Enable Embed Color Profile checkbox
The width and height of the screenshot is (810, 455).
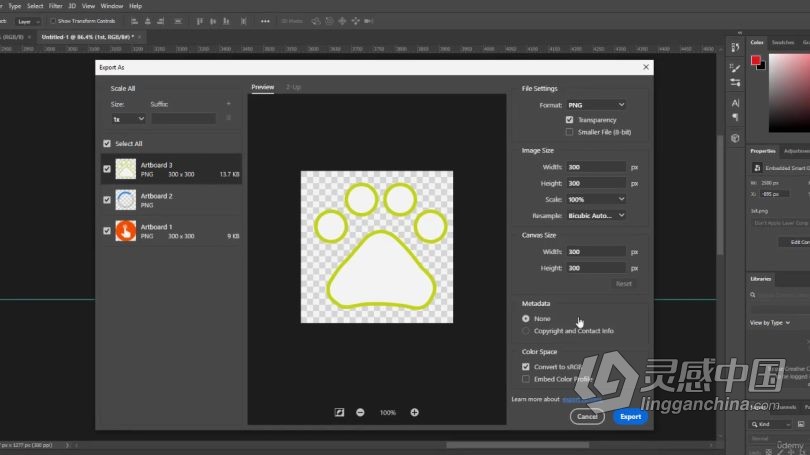coord(526,379)
